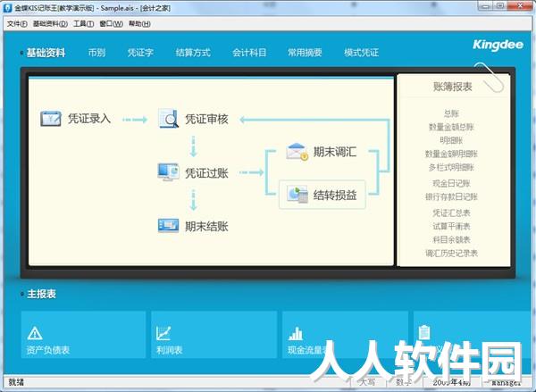This screenshot has height=392, width=536.
Task: Open 凭证录入 voucher entry label
Action: click(x=89, y=118)
